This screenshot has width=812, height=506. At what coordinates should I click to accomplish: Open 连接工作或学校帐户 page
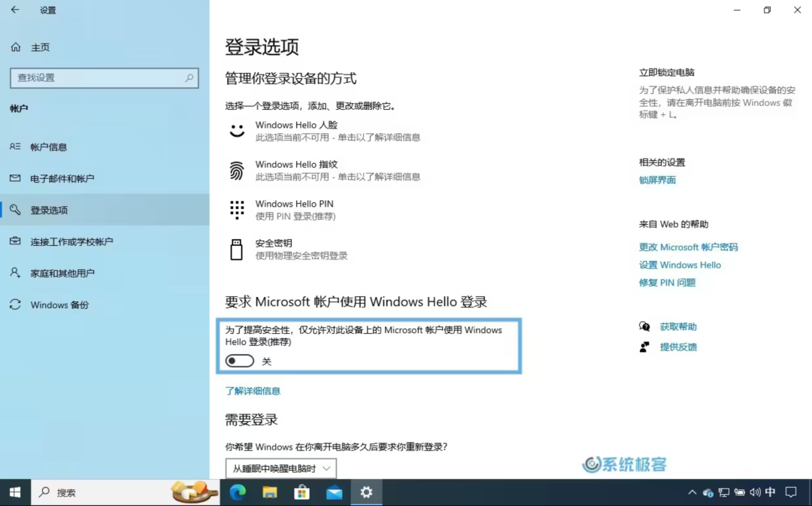tap(105, 241)
